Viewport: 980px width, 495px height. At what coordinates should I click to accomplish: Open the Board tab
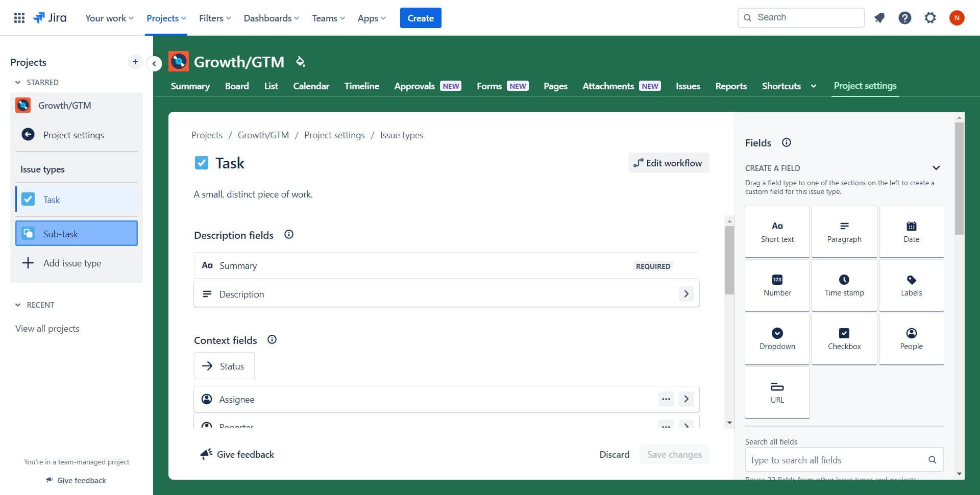point(237,86)
